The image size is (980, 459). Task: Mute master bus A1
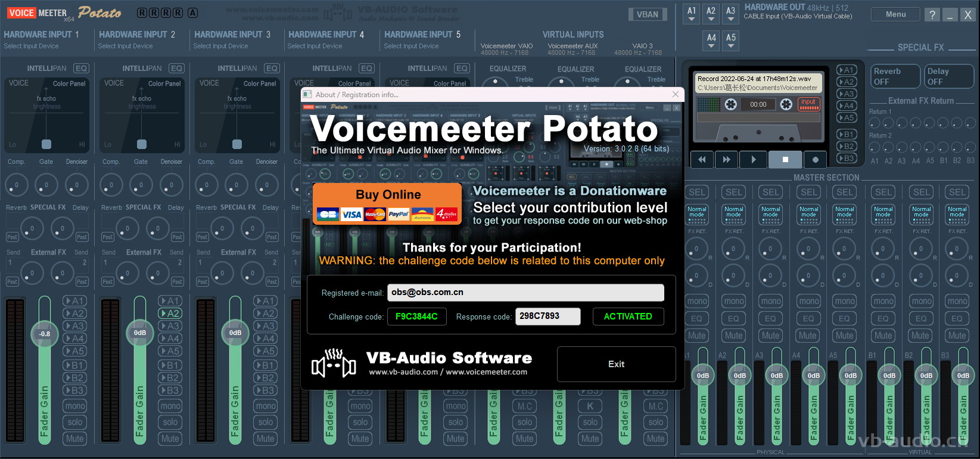[697, 336]
